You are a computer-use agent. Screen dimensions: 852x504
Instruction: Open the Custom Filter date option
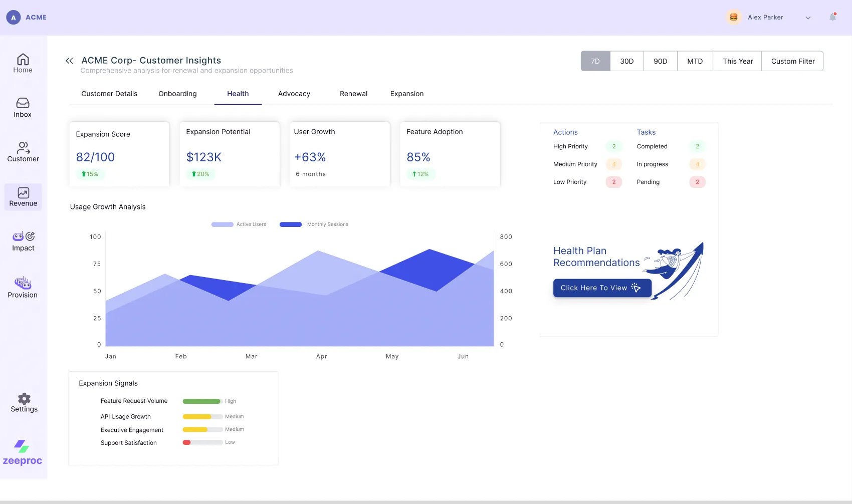[792, 61]
